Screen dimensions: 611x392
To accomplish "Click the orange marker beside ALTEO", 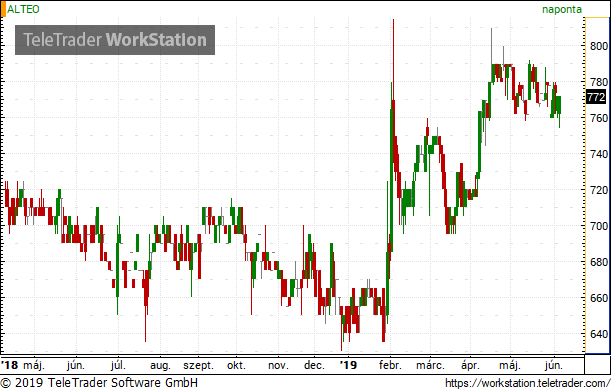I will (3, 9).
